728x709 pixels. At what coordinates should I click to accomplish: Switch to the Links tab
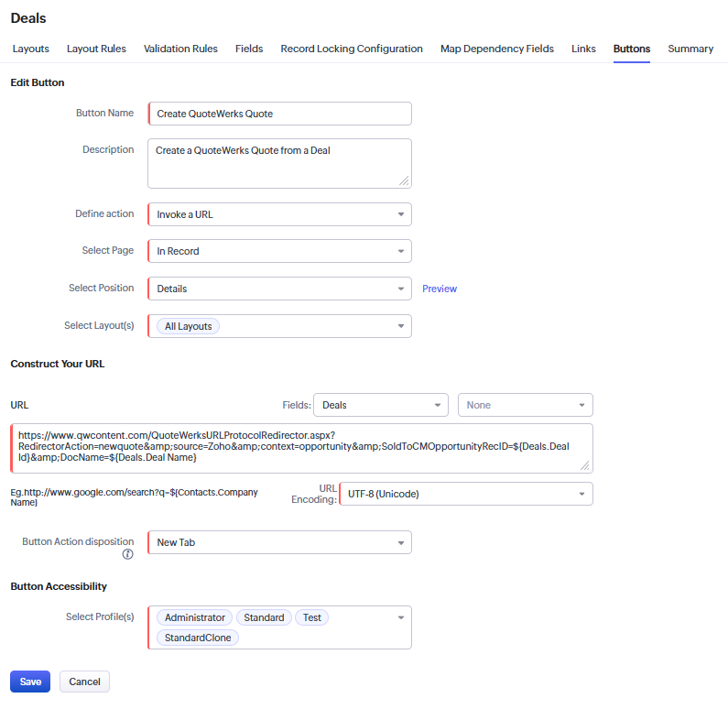pos(583,49)
